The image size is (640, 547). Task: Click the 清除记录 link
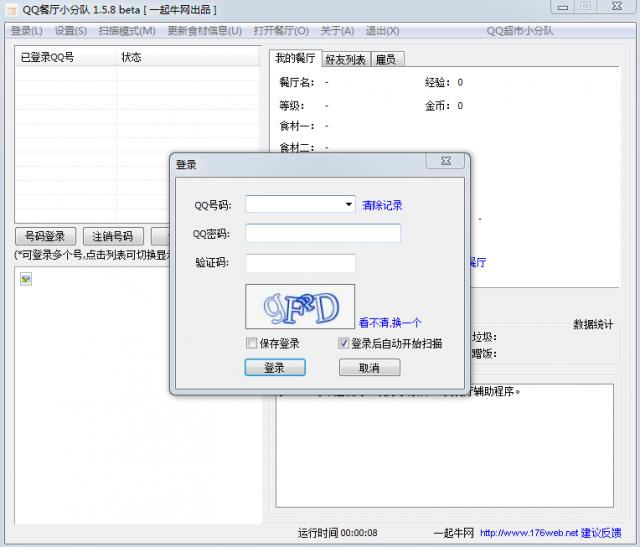click(382, 205)
